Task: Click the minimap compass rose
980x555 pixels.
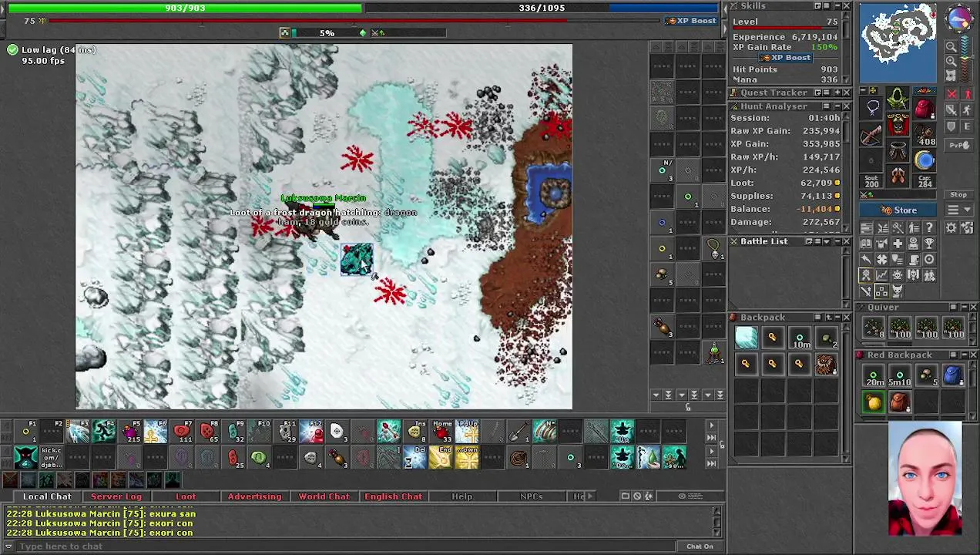Action: (959, 18)
